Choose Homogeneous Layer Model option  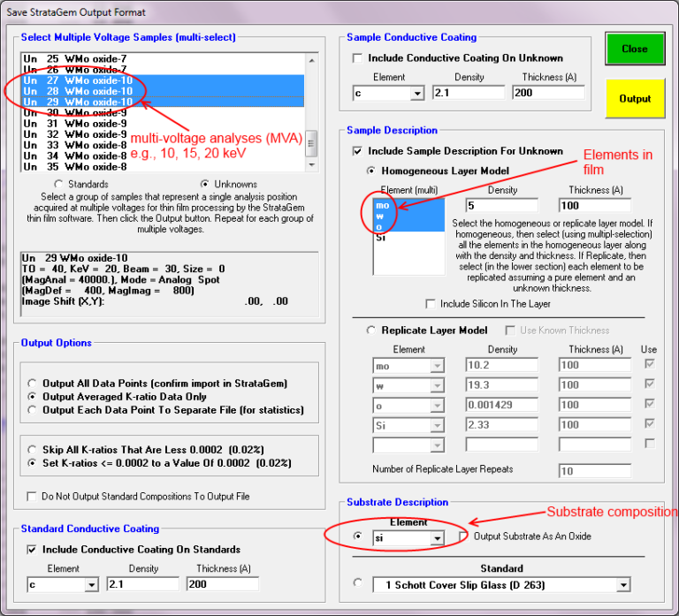click(x=370, y=171)
